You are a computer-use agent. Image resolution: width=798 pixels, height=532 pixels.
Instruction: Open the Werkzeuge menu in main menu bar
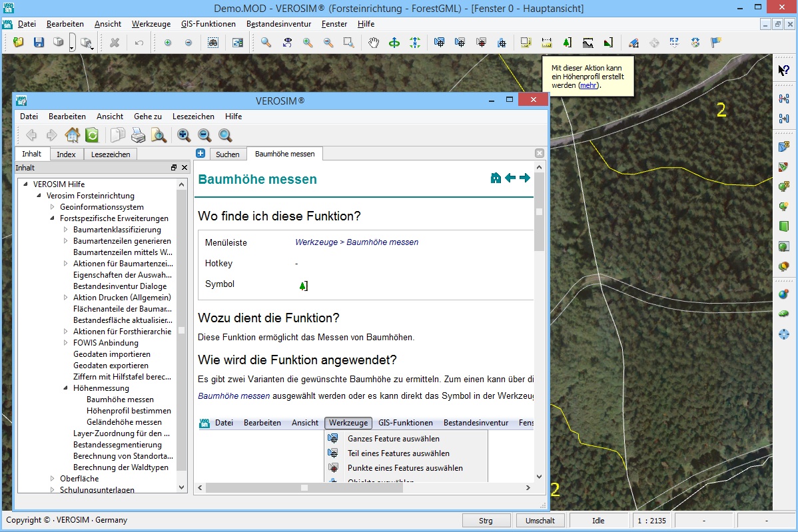pos(151,24)
